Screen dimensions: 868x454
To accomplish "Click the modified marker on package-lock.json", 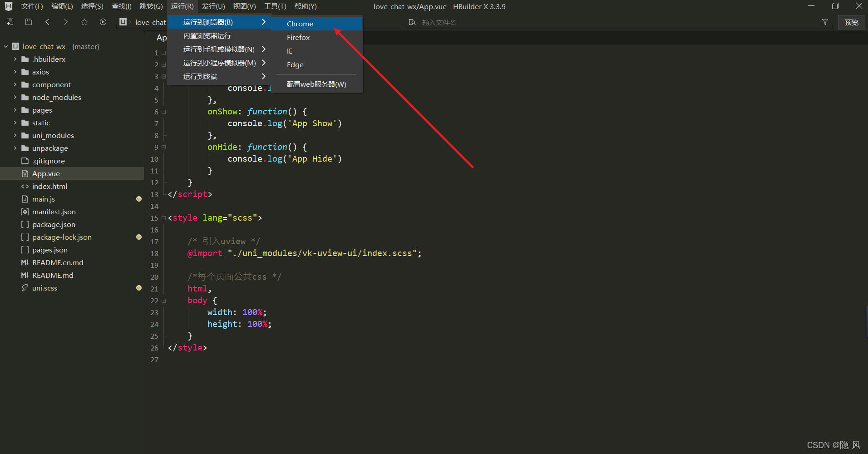I will click(139, 237).
